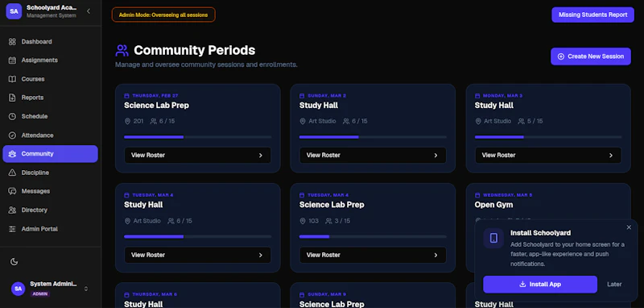Image resolution: width=644 pixels, height=308 pixels.
Task: Open Messages from the sidebar
Action: tap(50, 191)
